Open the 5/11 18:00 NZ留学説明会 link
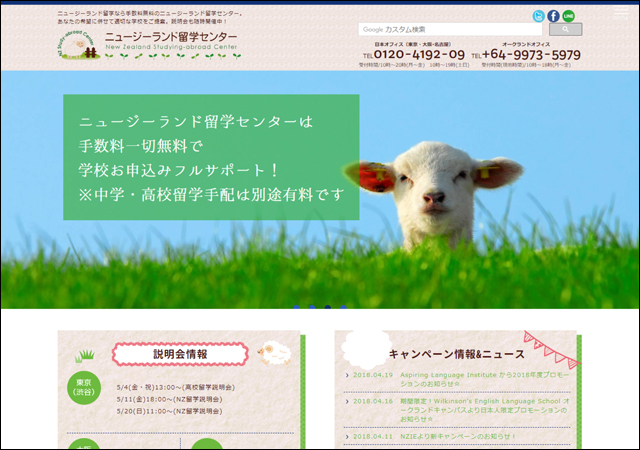The width and height of the screenshot is (640, 450). [175, 398]
